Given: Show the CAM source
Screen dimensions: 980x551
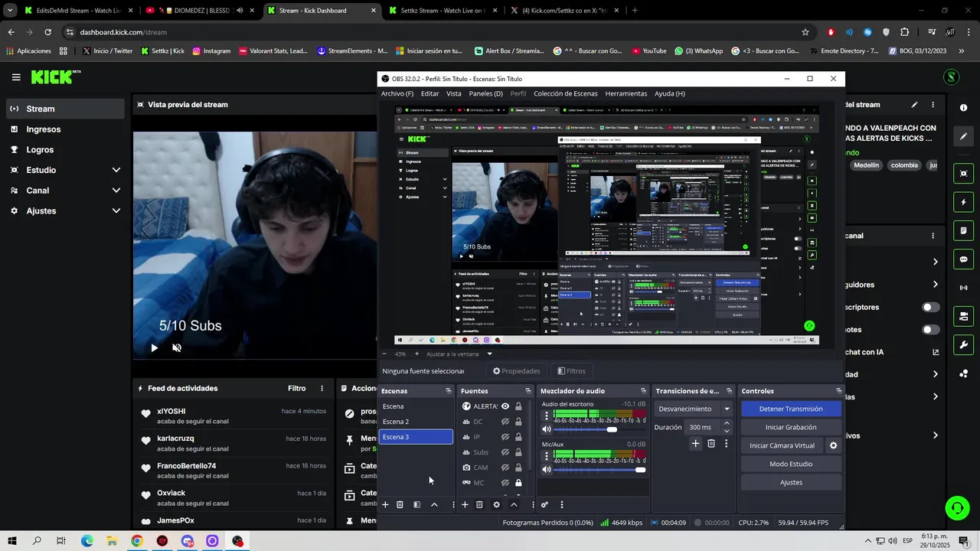Looking at the screenshot, I should [x=505, y=468].
